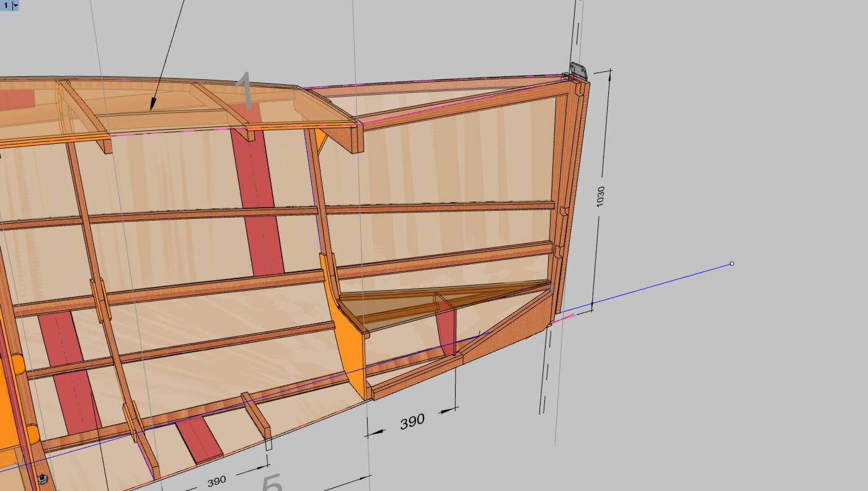Select the gray metal bracket atop the transom

[578, 70]
